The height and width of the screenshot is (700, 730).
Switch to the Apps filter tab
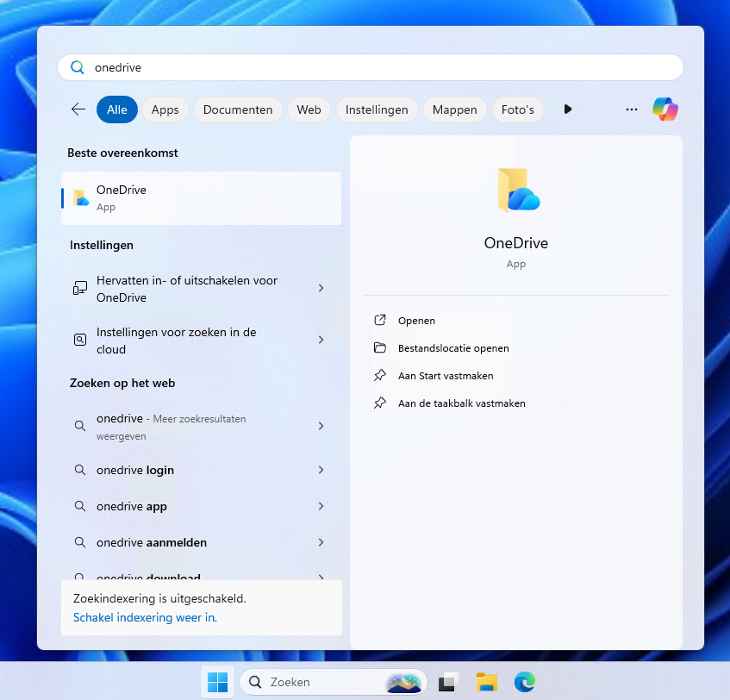click(x=165, y=109)
